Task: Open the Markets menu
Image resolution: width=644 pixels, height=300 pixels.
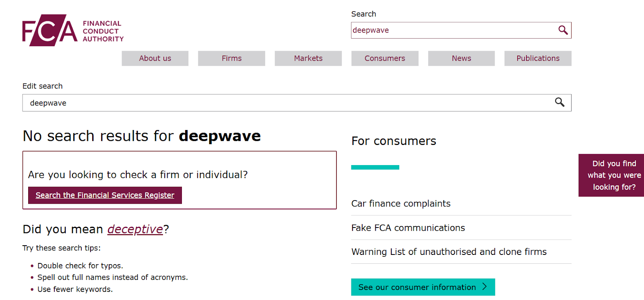Action: 308,58
